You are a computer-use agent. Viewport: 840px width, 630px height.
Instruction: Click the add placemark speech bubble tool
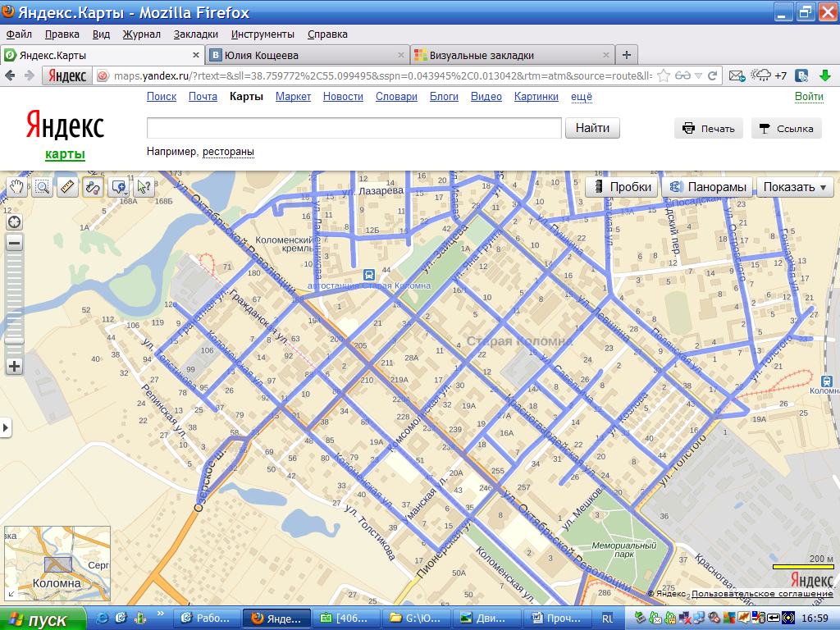point(118,187)
